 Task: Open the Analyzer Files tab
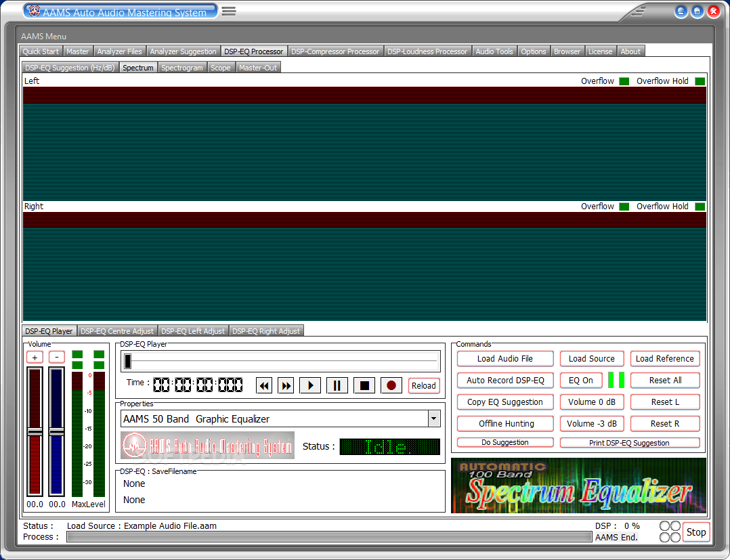coord(120,51)
